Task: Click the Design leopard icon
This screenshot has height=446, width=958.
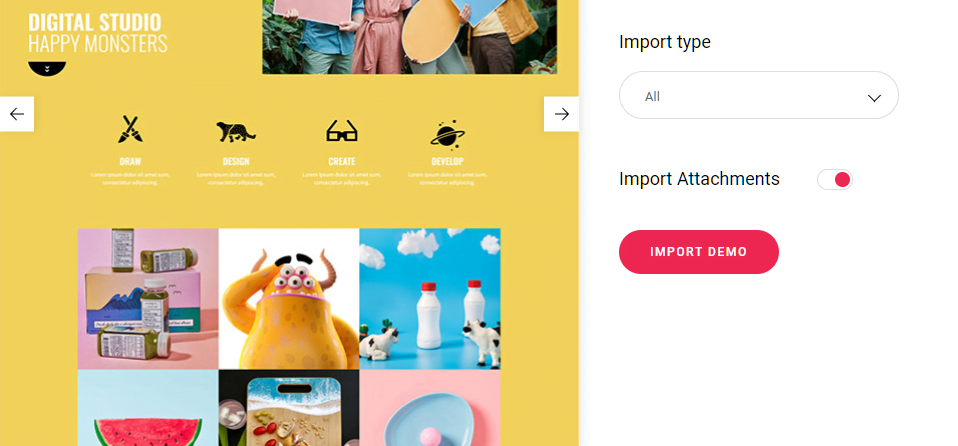Action: [236, 131]
